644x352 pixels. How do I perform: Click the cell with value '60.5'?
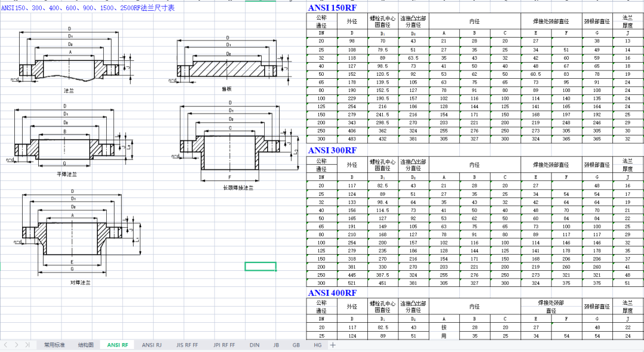(535, 74)
